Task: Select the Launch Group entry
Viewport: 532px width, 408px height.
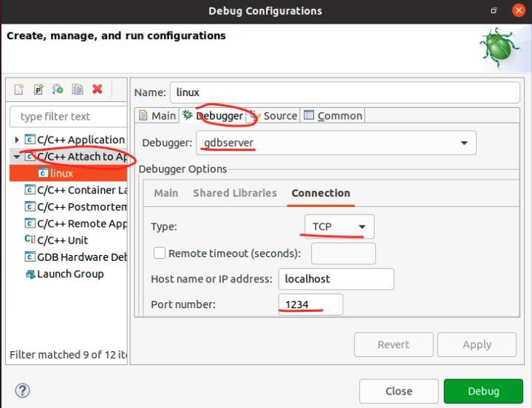Action: point(69,274)
